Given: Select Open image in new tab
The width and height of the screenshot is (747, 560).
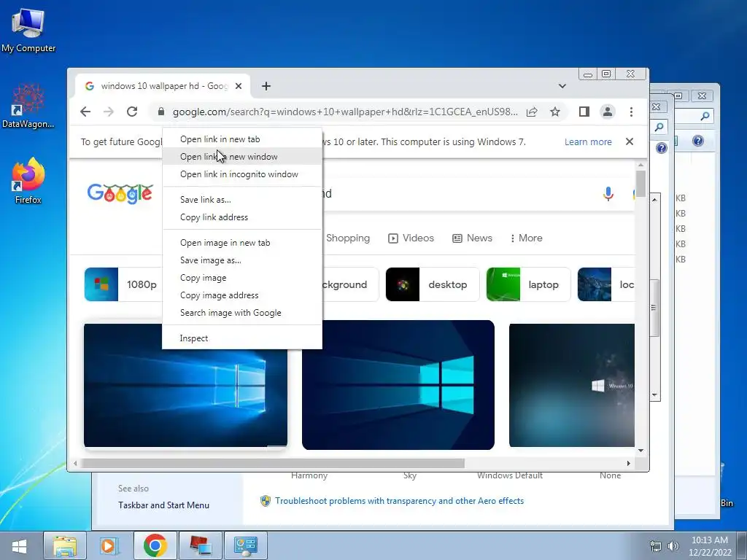Looking at the screenshot, I should [242, 243].
